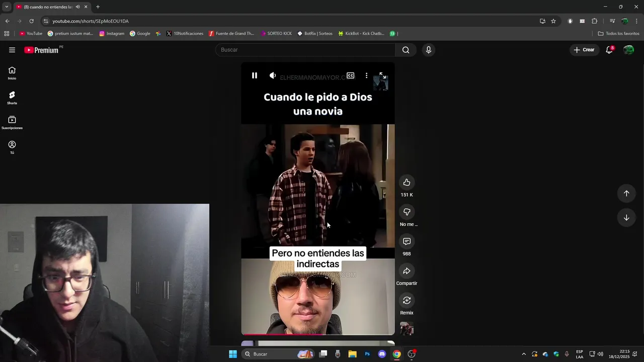Open Inicio in the sidebar

click(x=12, y=73)
